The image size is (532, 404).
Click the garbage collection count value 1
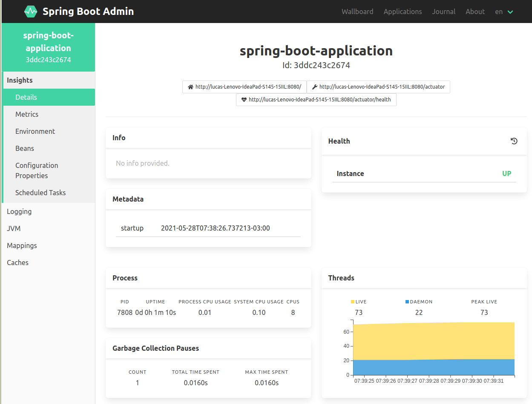(x=138, y=383)
